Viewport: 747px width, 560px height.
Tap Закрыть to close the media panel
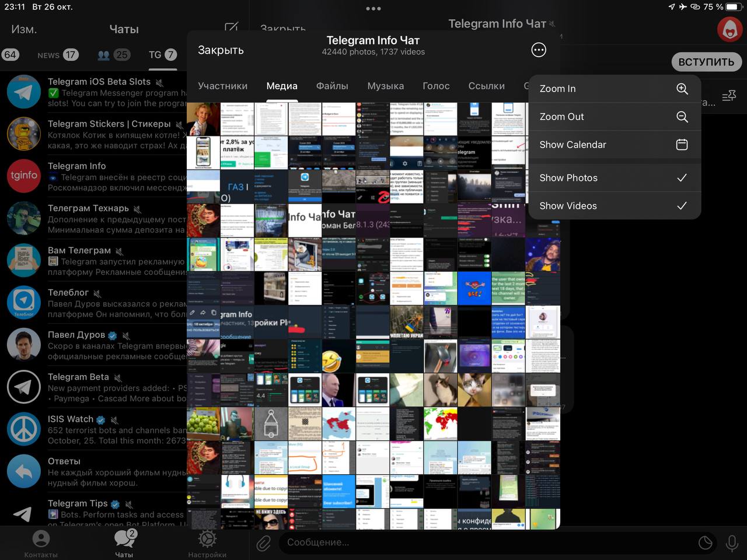(221, 50)
